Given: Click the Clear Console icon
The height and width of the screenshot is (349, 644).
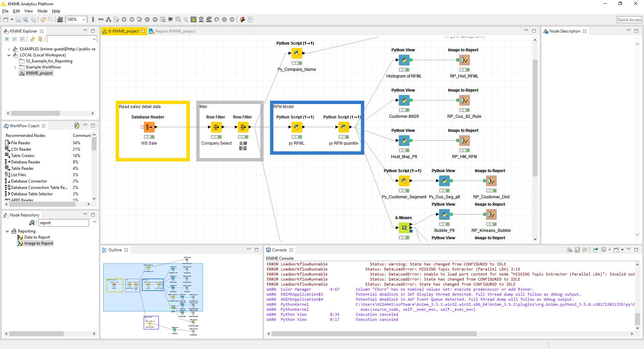Looking at the screenshot, I should [x=569, y=250].
